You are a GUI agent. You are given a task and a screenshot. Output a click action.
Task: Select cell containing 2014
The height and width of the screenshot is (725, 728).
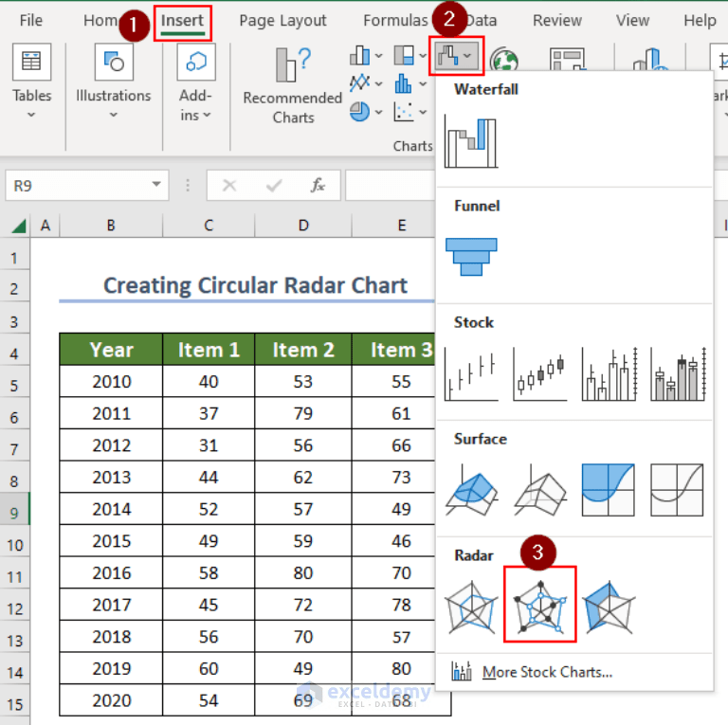(x=111, y=509)
